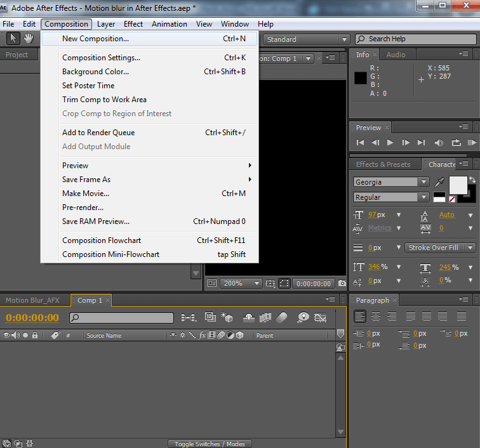Open the 346% vertical scale dropdown

click(x=399, y=267)
